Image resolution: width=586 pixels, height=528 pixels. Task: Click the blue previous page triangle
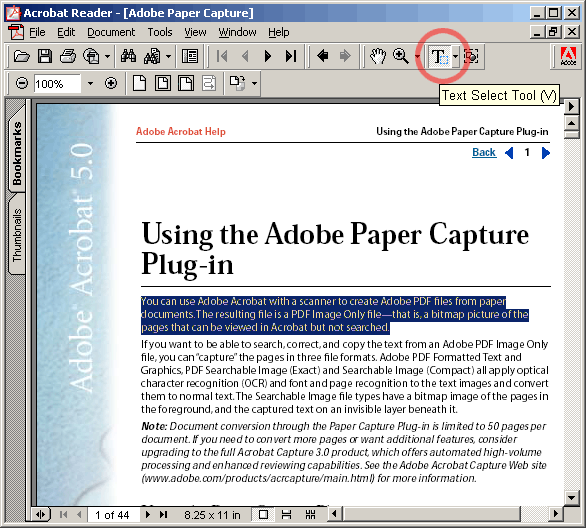click(509, 153)
